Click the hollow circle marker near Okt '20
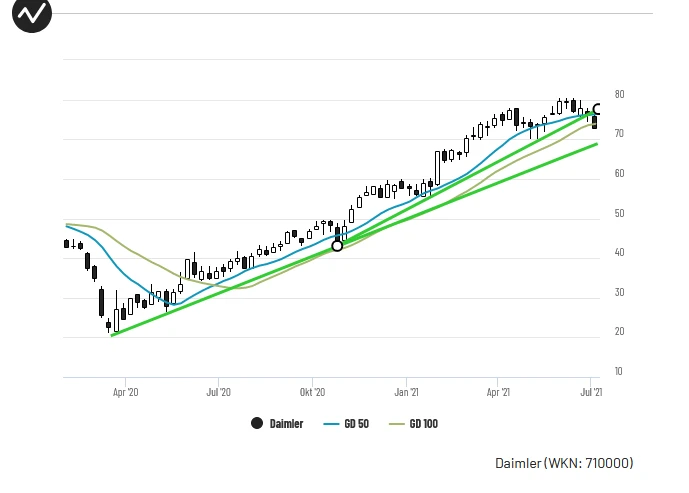689x493 pixels. coord(337,245)
